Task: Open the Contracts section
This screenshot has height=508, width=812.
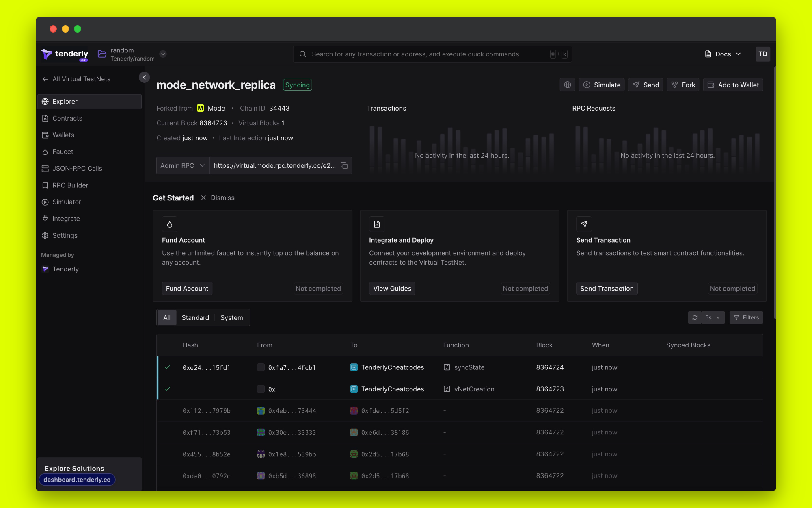Action: (67, 118)
